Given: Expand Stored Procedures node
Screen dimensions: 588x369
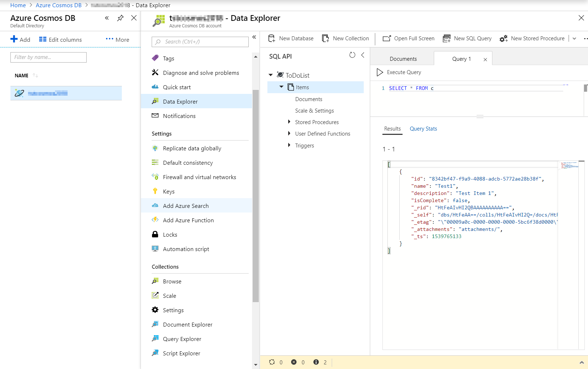Looking at the screenshot, I should coord(289,122).
